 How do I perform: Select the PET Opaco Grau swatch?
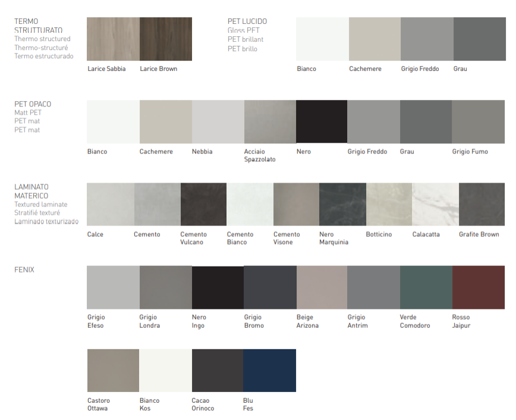click(x=426, y=121)
